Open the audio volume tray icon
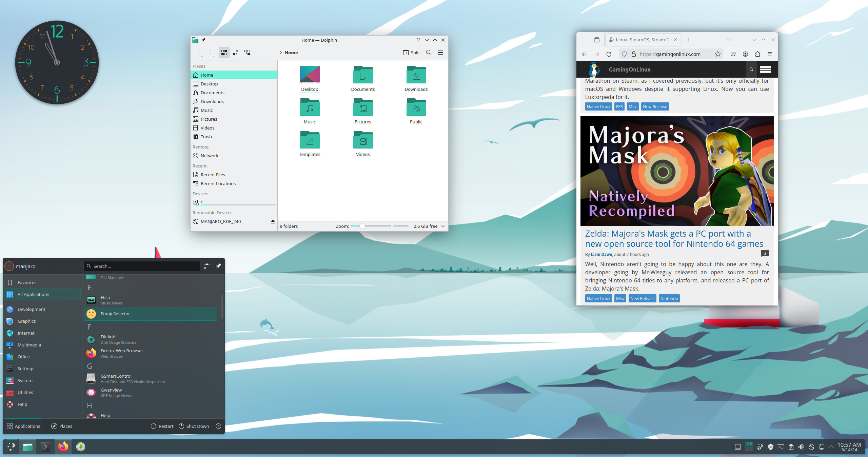868x457 pixels. (801, 447)
